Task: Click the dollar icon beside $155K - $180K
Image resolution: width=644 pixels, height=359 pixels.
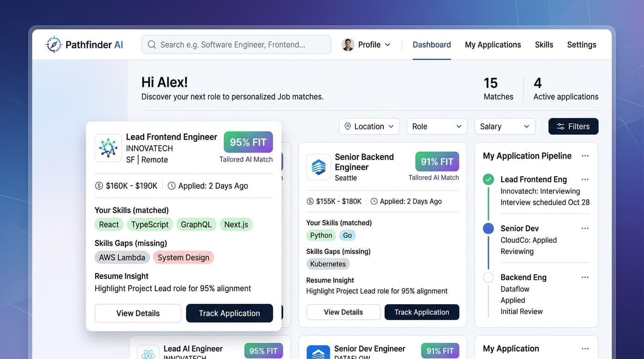Action: coord(310,201)
